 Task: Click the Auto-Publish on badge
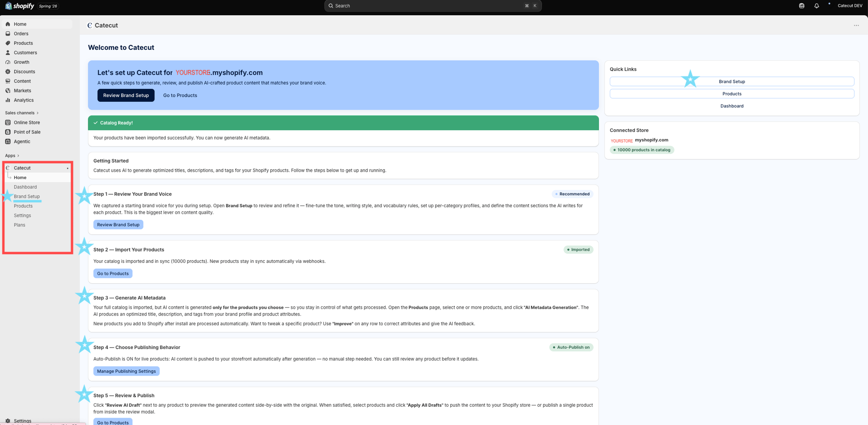point(571,347)
